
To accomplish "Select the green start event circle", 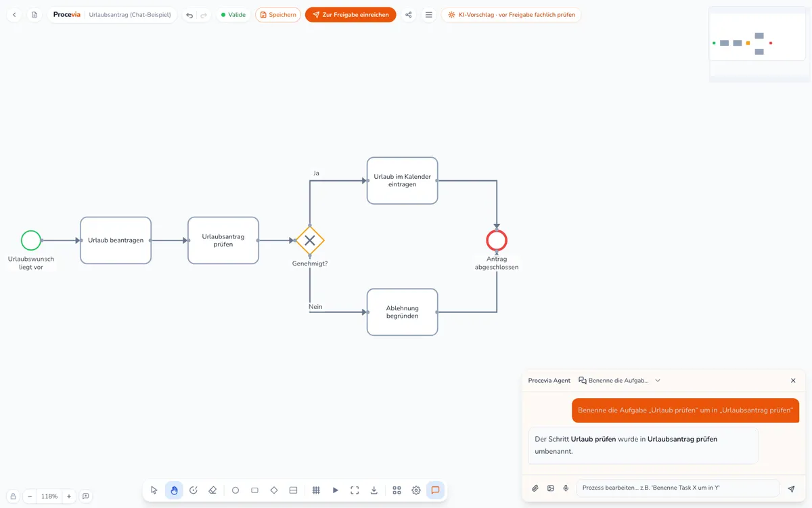I will point(30,240).
